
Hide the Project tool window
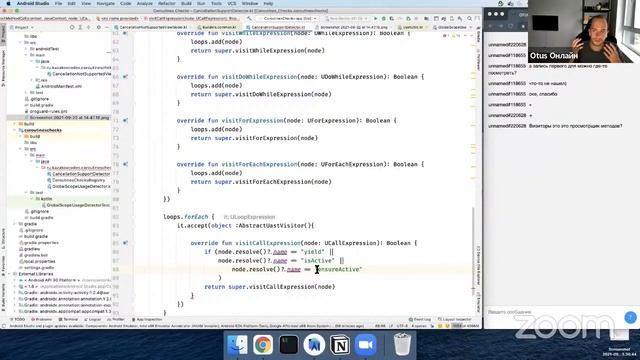(x=107, y=27)
